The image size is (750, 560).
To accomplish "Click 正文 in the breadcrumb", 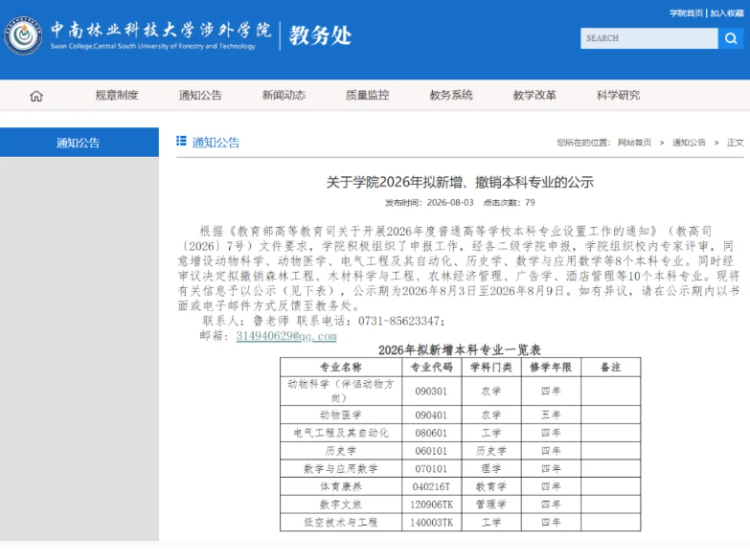I will click(x=736, y=143).
